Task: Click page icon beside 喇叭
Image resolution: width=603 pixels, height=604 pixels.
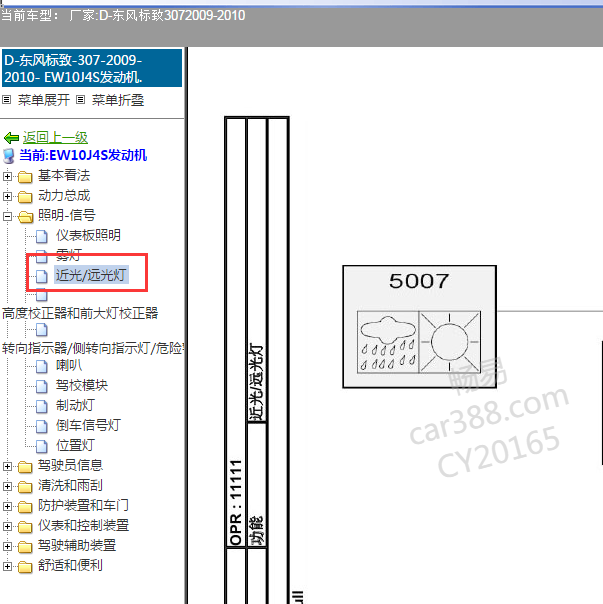Action: point(42,366)
